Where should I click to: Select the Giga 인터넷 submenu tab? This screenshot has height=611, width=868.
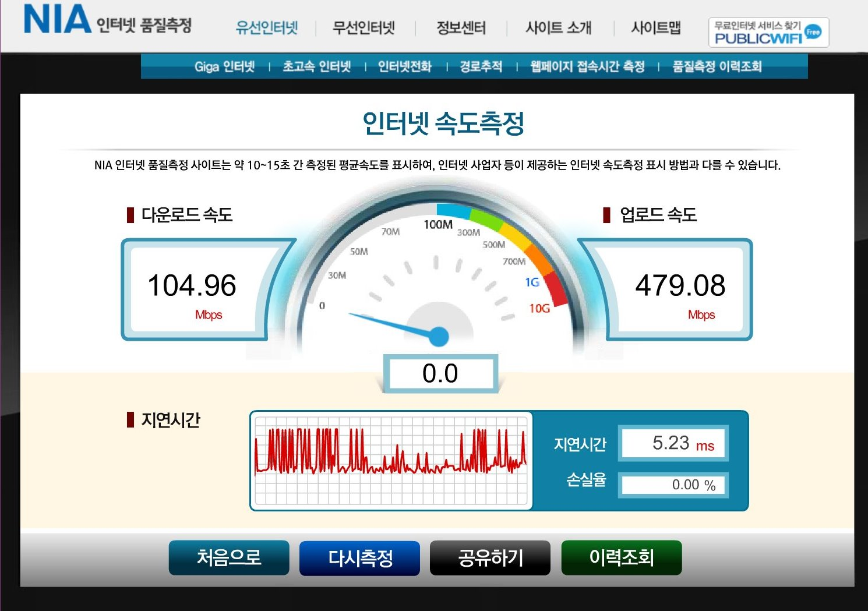tap(224, 66)
